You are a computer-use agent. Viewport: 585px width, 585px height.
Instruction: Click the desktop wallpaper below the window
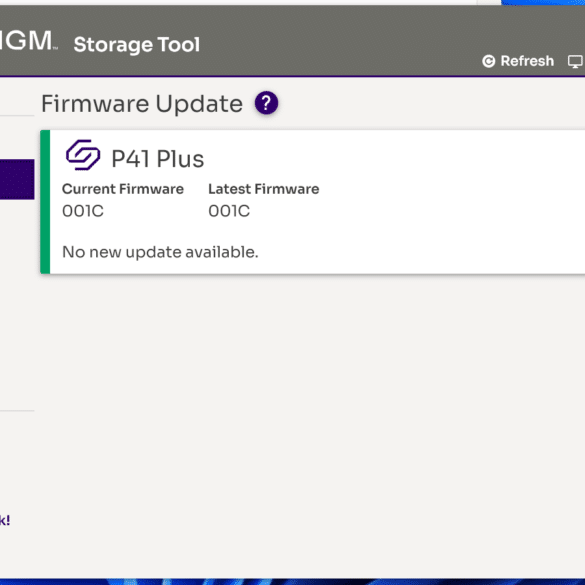click(292, 582)
